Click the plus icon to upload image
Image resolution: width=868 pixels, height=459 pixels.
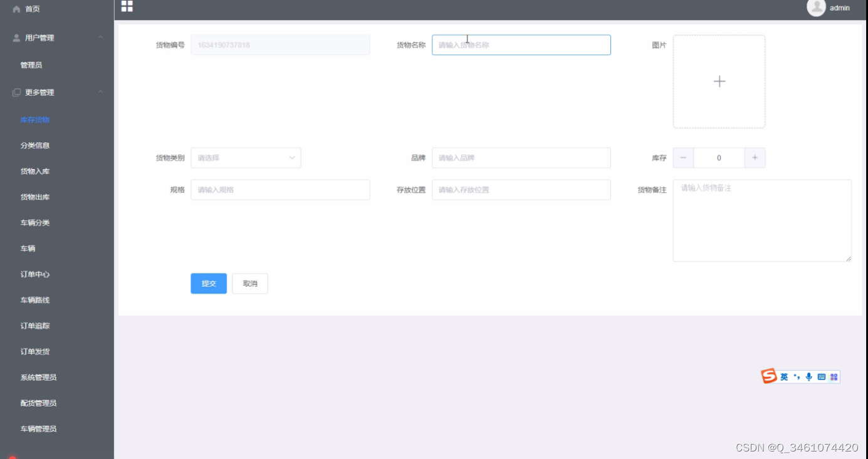719,81
